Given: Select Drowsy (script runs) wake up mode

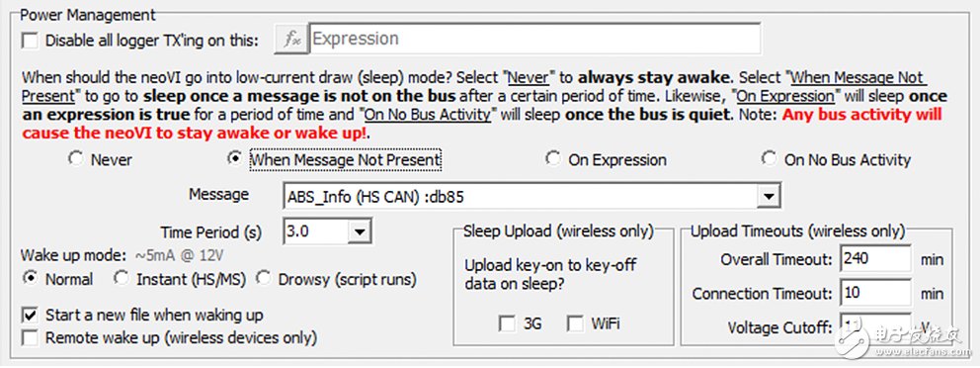Looking at the screenshot, I should point(264,279).
